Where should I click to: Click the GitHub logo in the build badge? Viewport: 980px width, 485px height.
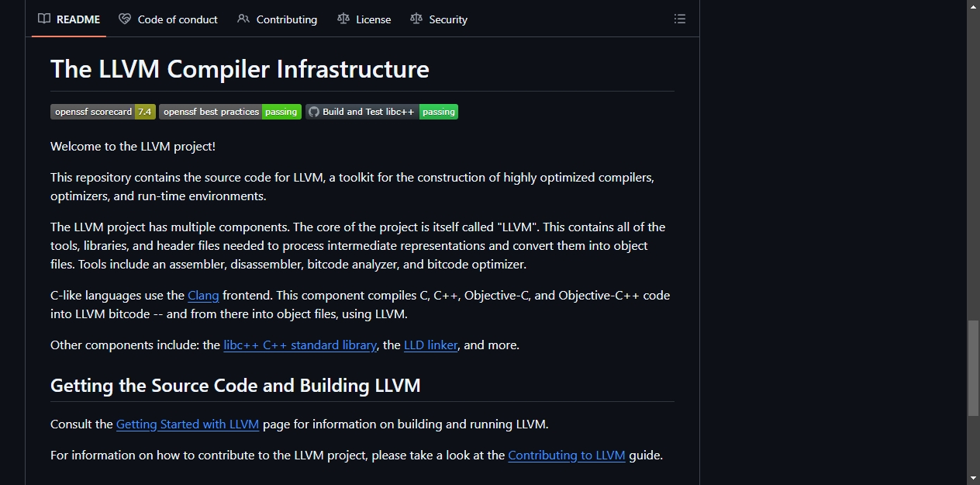click(x=314, y=112)
